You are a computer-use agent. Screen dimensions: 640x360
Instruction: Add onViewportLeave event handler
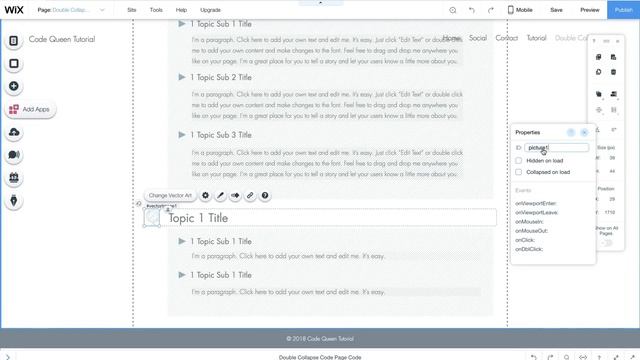536,213
